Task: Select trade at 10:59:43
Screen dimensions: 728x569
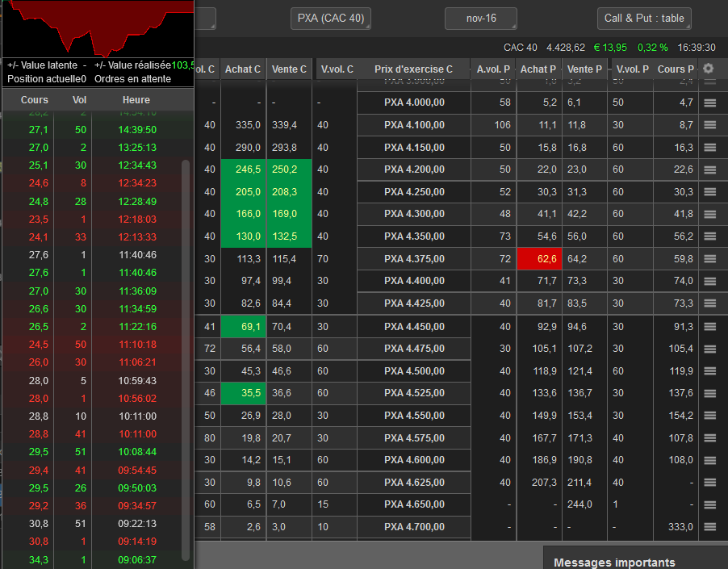Action: click(x=92, y=381)
